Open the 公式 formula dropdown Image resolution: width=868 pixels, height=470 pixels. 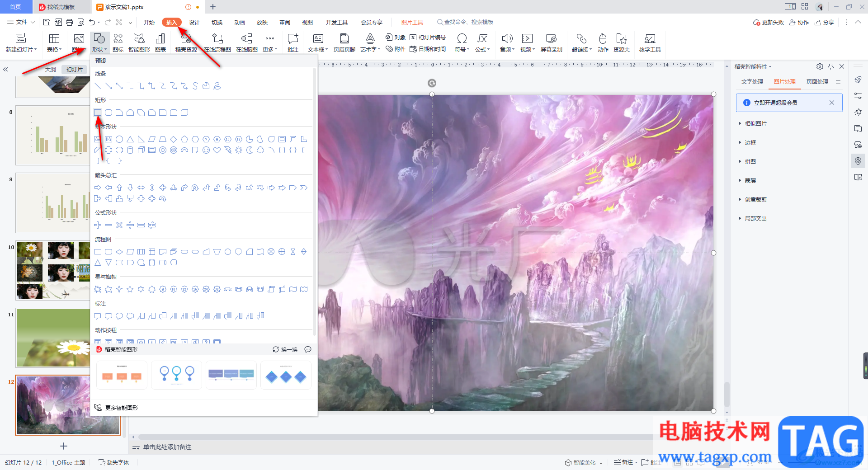click(482, 43)
